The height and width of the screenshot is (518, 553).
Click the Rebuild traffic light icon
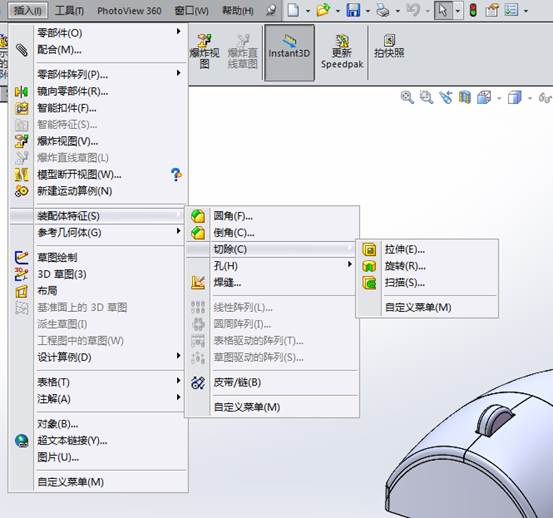[473, 10]
